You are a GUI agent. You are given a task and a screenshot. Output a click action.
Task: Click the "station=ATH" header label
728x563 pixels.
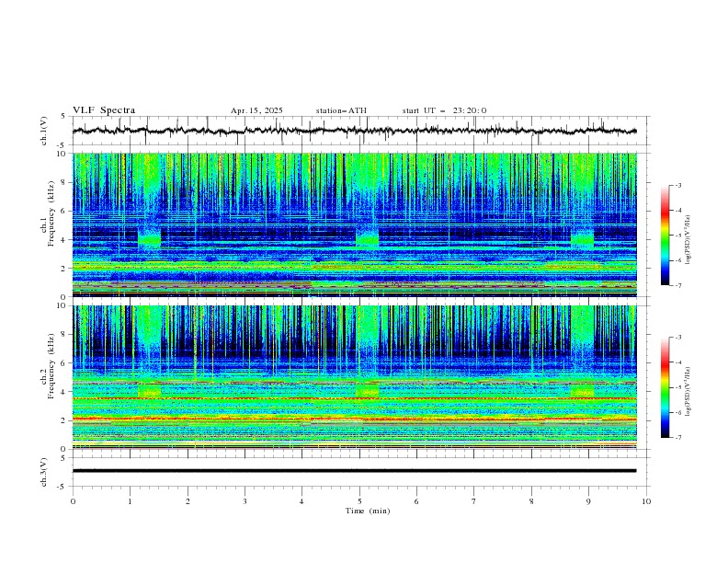[341, 110]
